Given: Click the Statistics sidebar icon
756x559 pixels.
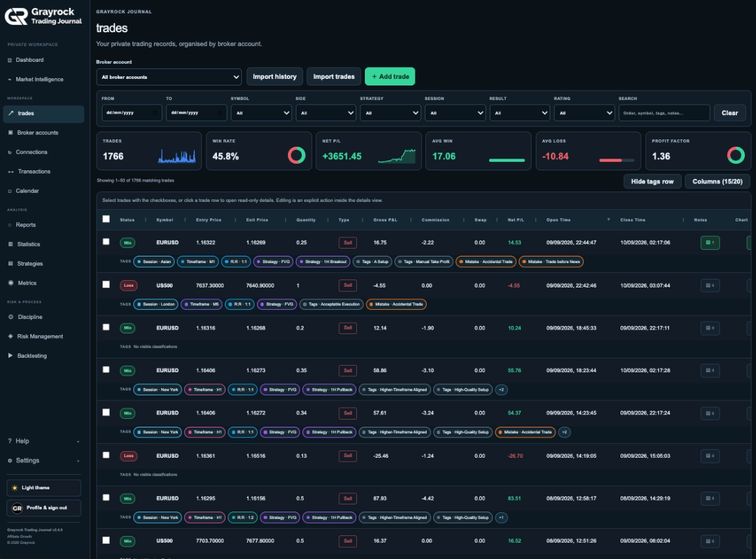Looking at the screenshot, I should [10, 245].
